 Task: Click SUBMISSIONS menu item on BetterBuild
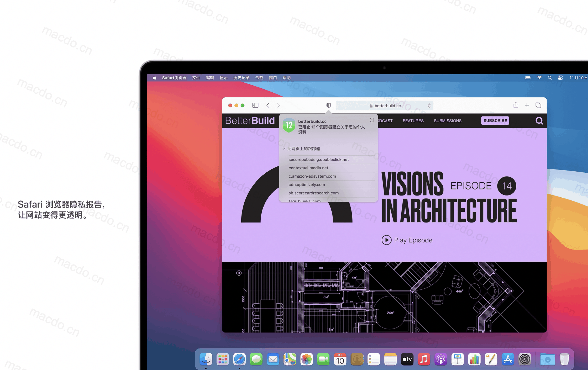coord(447,121)
